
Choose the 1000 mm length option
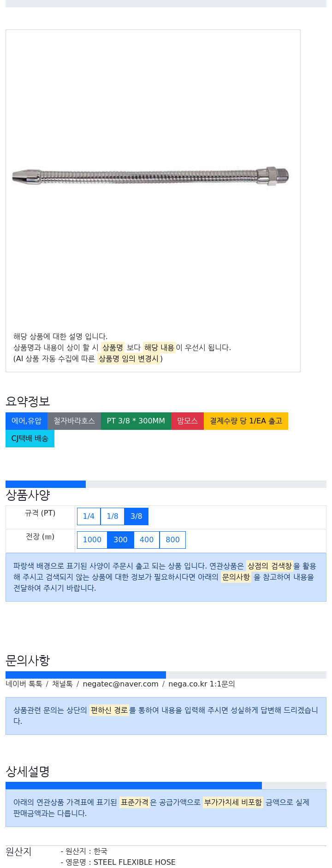pyautogui.click(x=92, y=540)
